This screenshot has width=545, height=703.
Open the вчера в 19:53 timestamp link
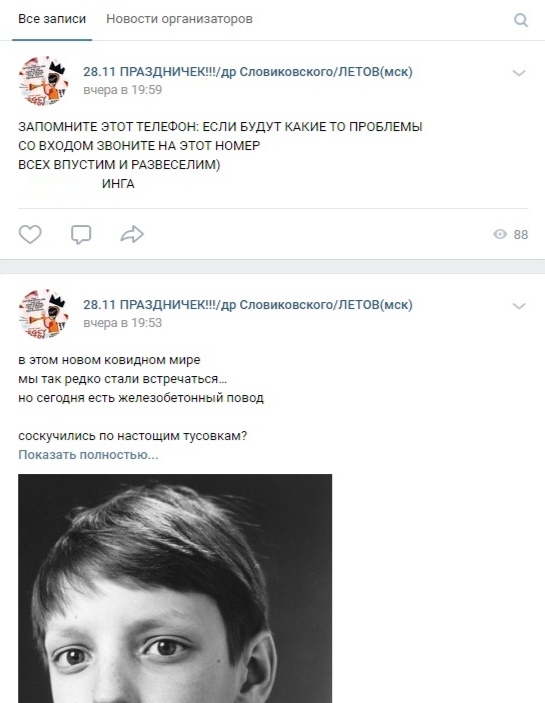[122, 323]
